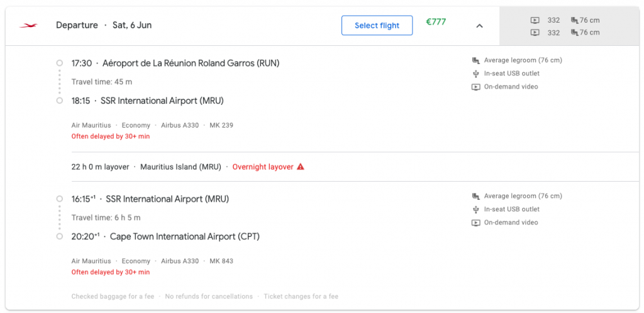The image size is (644, 313).
Task: Click the red Overnight layover text
Action: point(263,167)
